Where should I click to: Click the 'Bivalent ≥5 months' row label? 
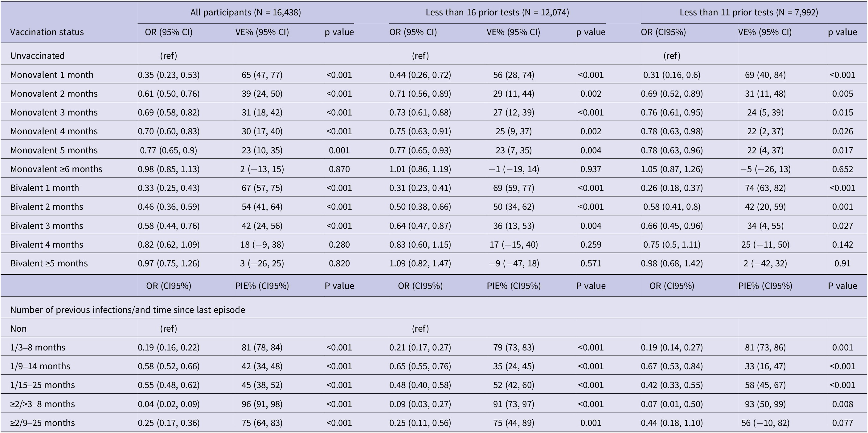(49, 263)
